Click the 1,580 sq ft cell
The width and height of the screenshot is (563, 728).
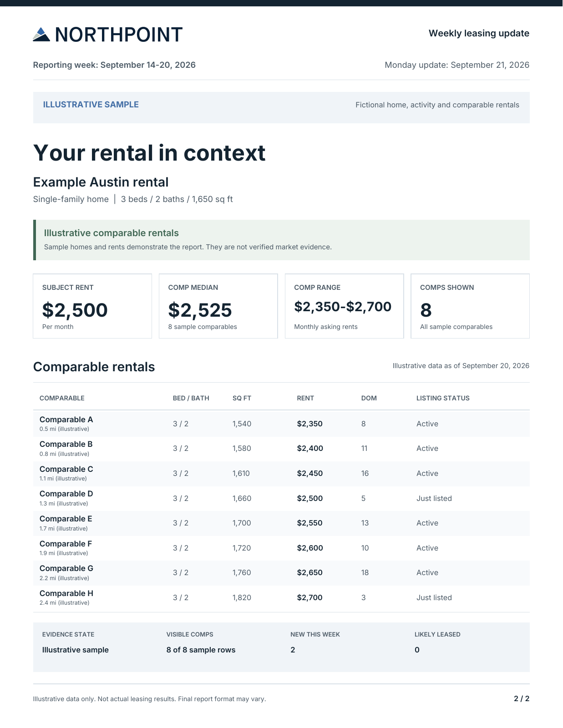click(x=242, y=449)
